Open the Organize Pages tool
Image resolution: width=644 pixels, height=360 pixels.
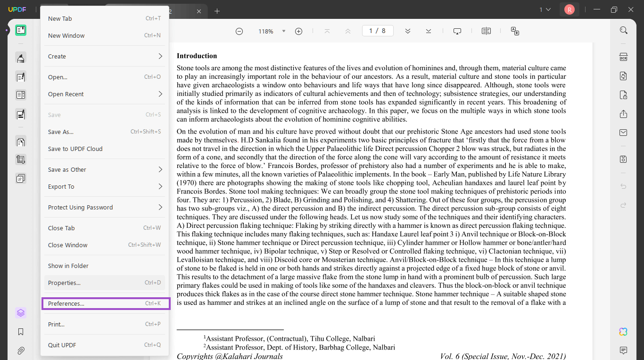click(21, 142)
